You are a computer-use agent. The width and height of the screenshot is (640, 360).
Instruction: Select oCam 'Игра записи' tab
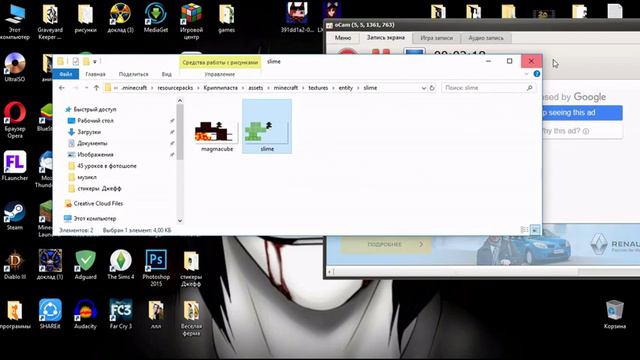tap(436, 38)
